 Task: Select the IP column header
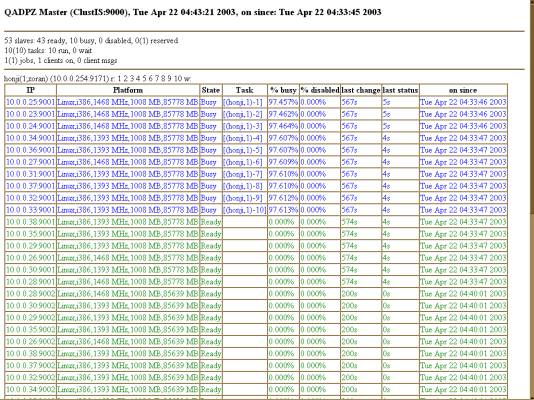tap(30, 90)
